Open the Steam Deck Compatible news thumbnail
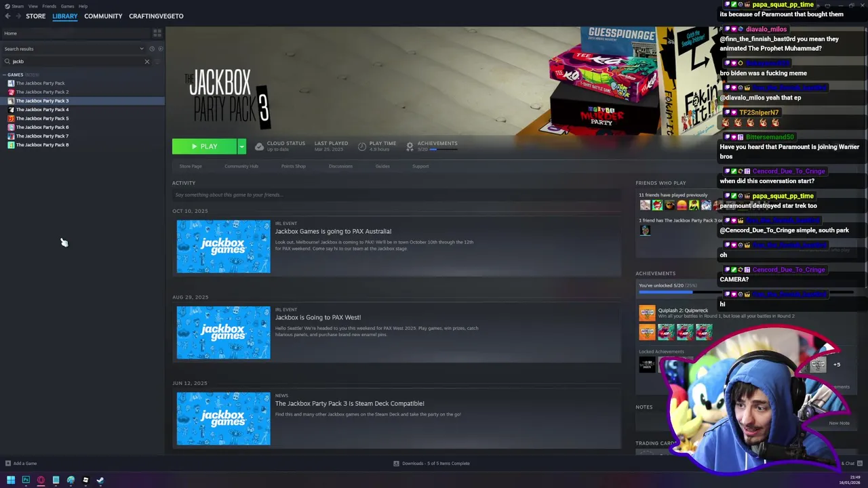This screenshot has height=488, width=868. tap(223, 419)
